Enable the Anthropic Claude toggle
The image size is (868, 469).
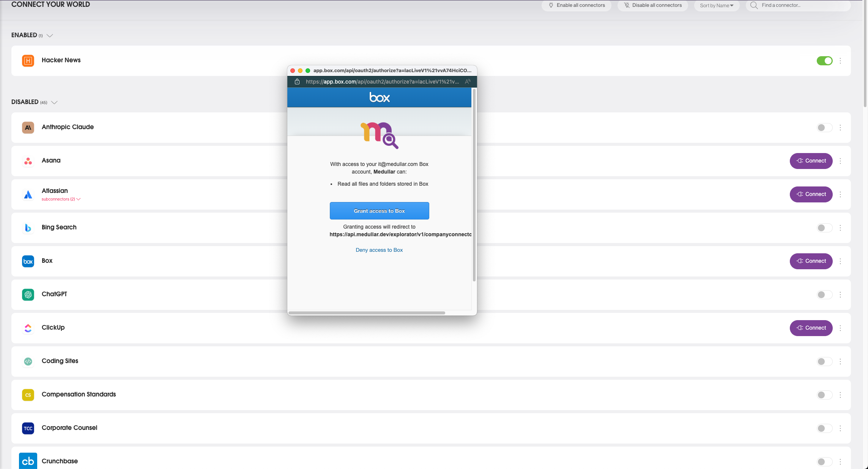point(824,128)
